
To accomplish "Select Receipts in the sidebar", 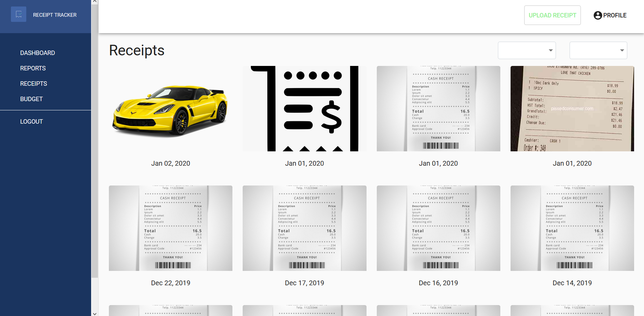I will point(33,84).
